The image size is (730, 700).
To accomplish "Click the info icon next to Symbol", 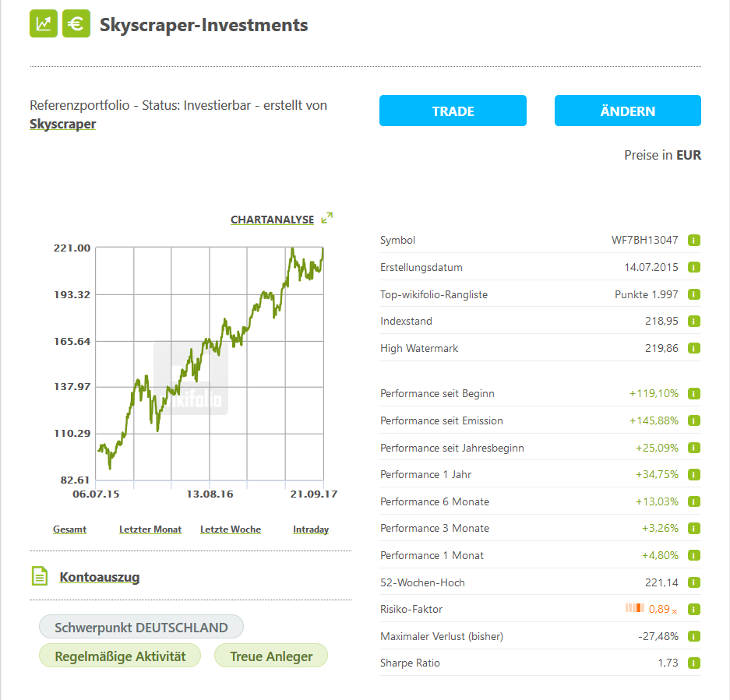I will tap(694, 241).
